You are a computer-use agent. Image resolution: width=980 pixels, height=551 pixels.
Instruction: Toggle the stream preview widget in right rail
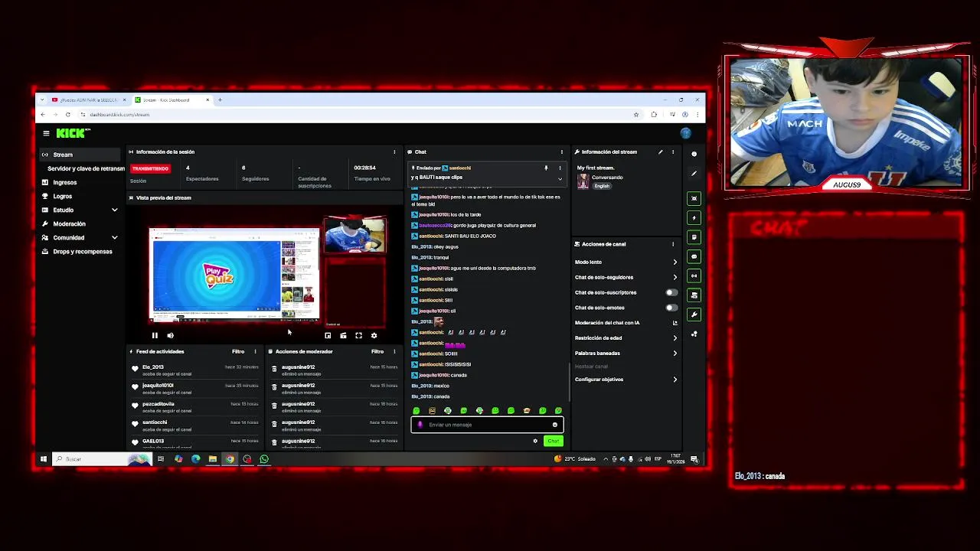pyautogui.click(x=694, y=199)
